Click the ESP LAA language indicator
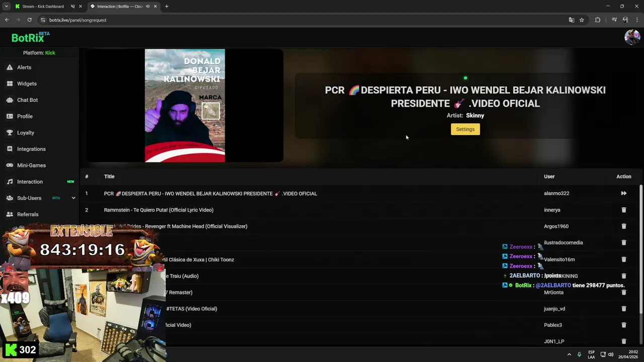644x362 pixels. point(591,354)
